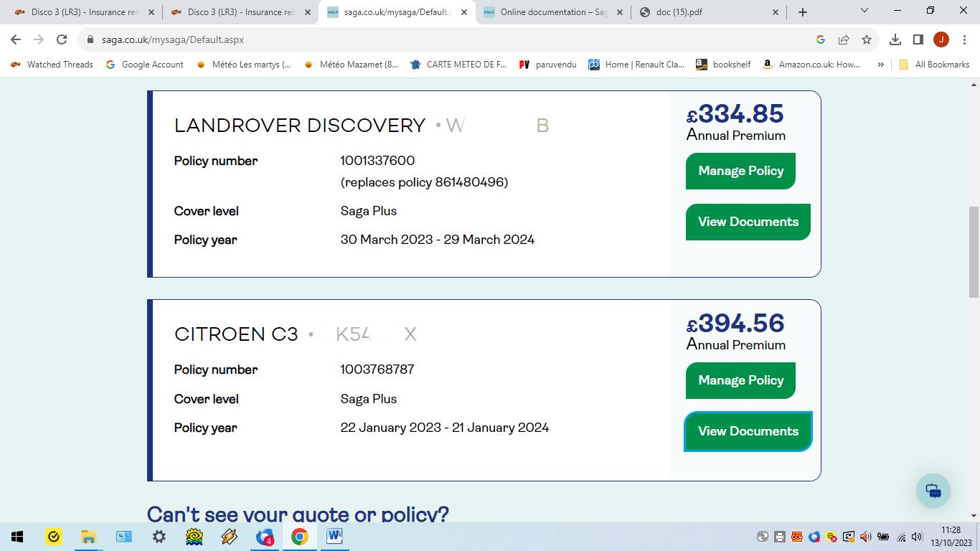Open Amazon.co.uk bookmark
The width and height of the screenshot is (980, 551).
811,64
